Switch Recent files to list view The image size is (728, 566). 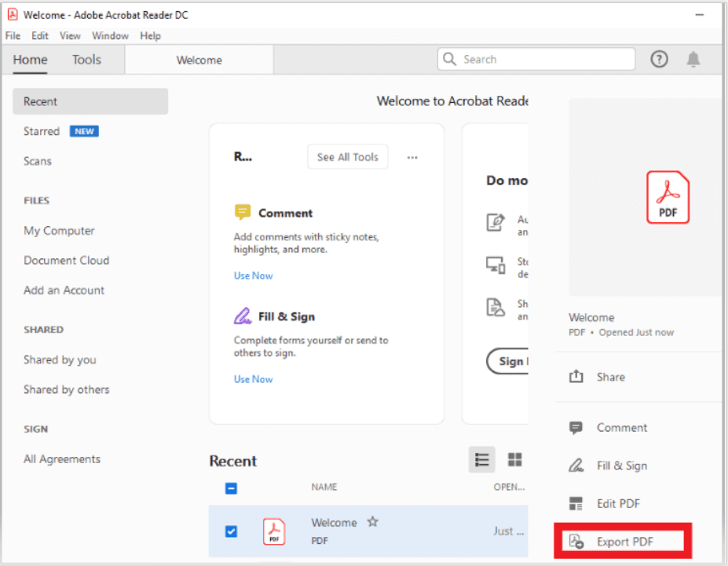click(x=481, y=459)
